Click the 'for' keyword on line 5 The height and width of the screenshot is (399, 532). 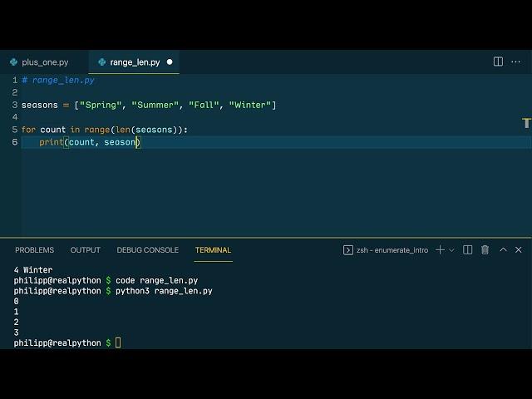click(28, 130)
